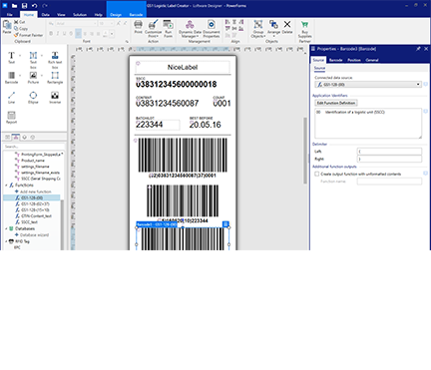Switch to the View ribbon tab
431x370 pixels.
61,15
